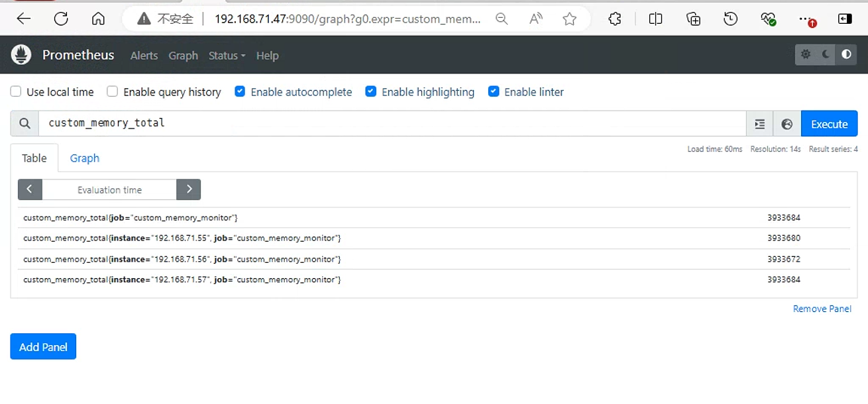
Task: Add page to favorites with star icon
Action: point(570,19)
